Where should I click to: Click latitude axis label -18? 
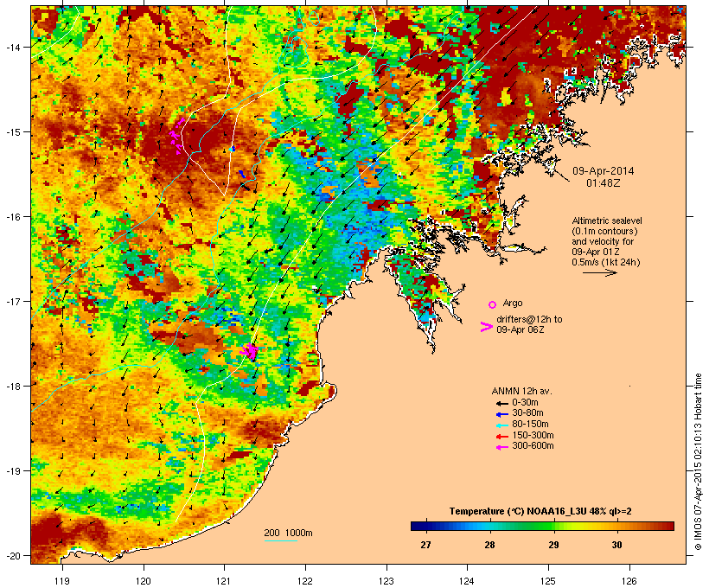pos(13,386)
